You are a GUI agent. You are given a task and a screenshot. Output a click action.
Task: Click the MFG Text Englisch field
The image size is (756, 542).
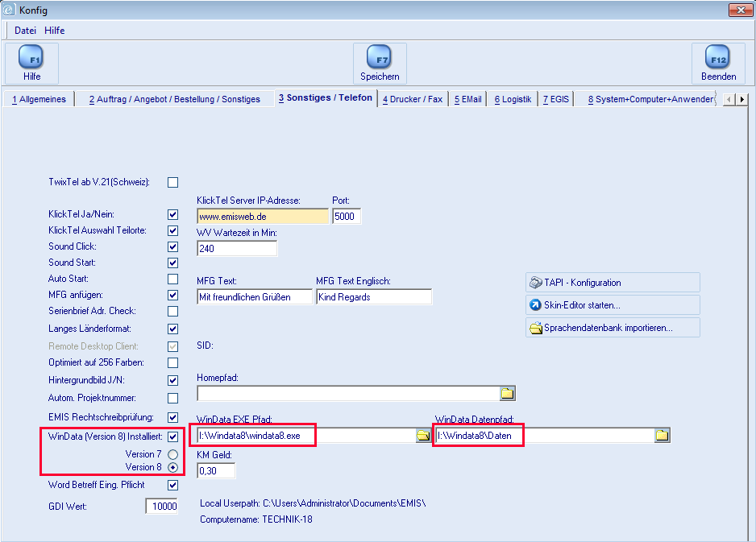pos(374,297)
